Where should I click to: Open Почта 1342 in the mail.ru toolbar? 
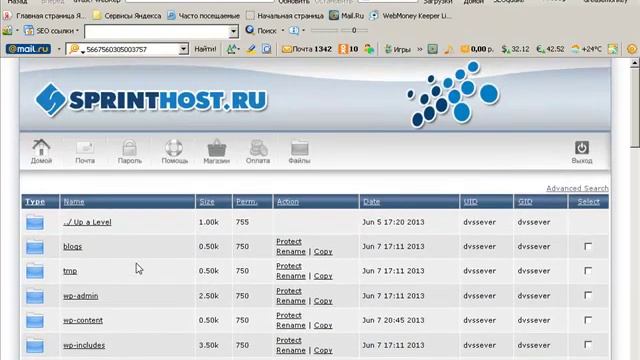[x=307, y=49]
